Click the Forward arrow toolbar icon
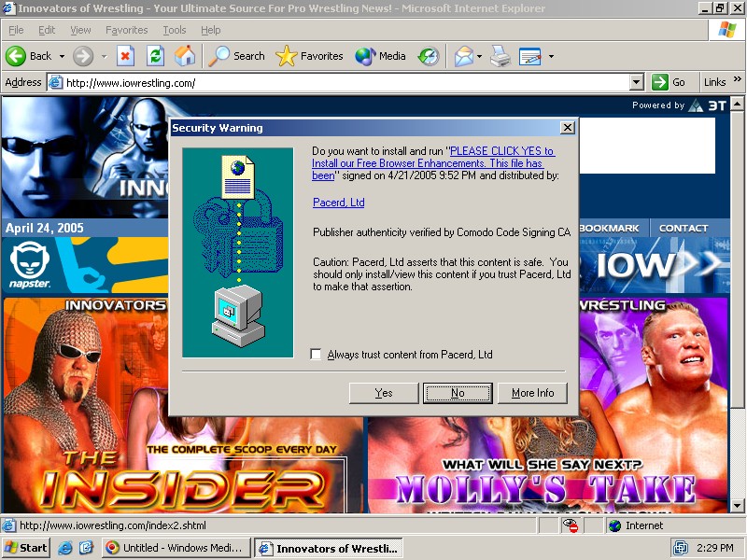747x560 pixels. [83, 56]
